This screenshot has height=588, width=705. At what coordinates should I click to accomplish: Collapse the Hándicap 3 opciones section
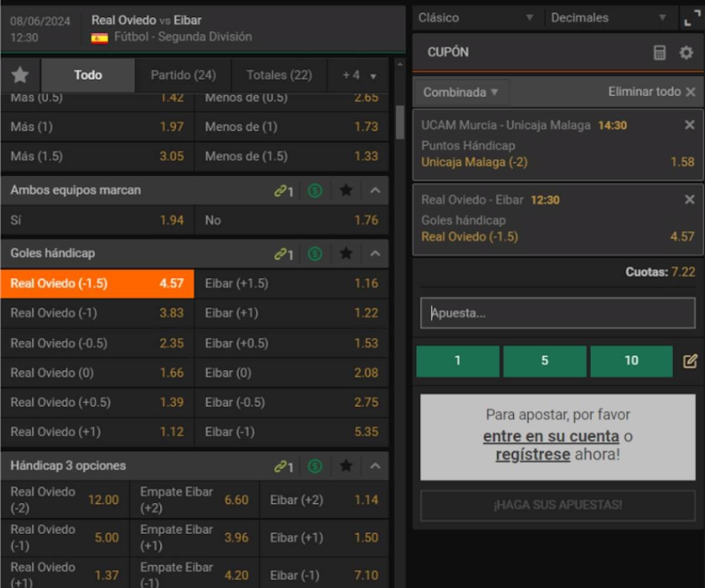[375, 466]
